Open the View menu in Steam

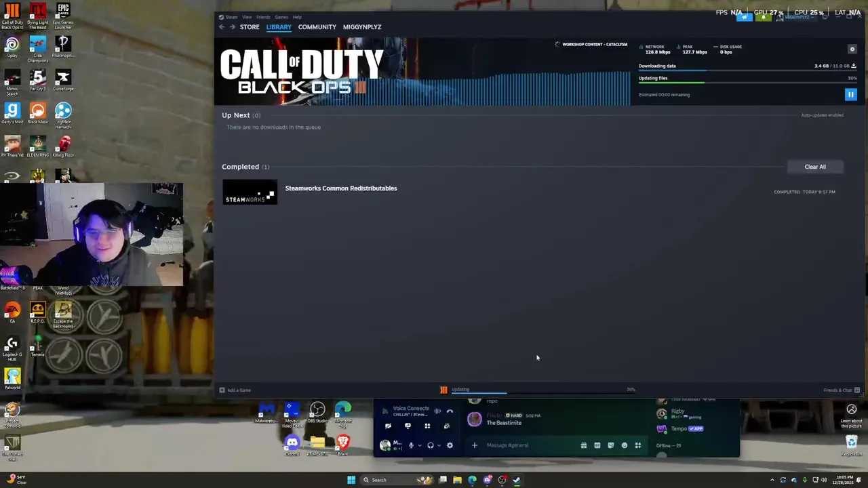pos(247,17)
